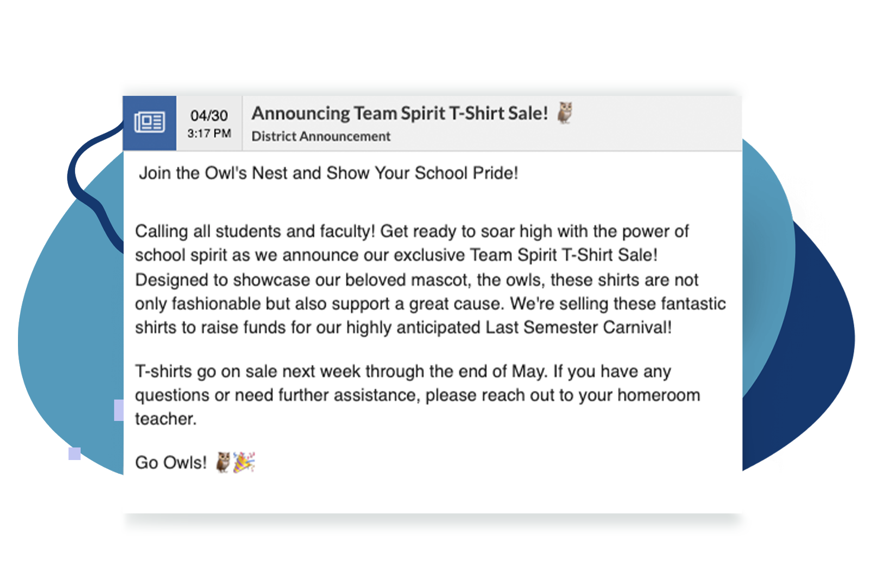Click the Go Owls! sign-off text
This screenshot has height=588, width=873.
pyautogui.click(x=171, y=463)
